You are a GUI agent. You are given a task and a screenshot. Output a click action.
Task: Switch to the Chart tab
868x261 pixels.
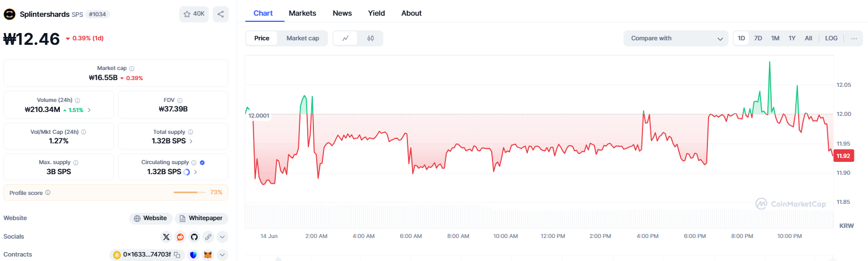coord(262,13)
